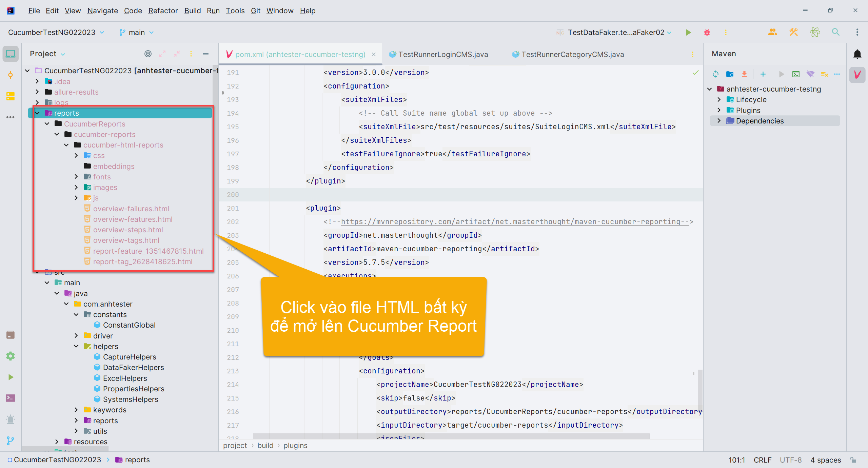Open CucumberTestNG022023 project dropdown
868x468 pixels.
pyautogui.click(x=56, y=33)
